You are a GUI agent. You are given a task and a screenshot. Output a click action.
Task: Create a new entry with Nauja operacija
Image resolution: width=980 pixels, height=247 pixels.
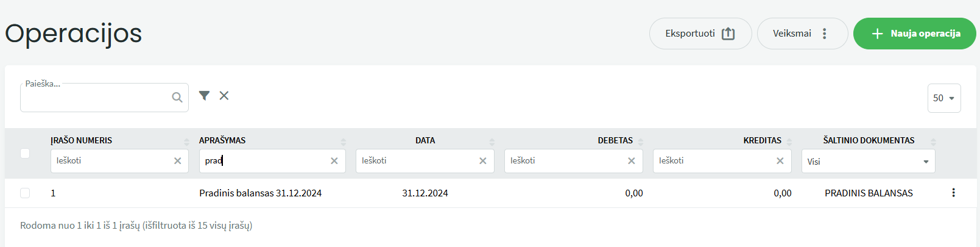(915, 34)
